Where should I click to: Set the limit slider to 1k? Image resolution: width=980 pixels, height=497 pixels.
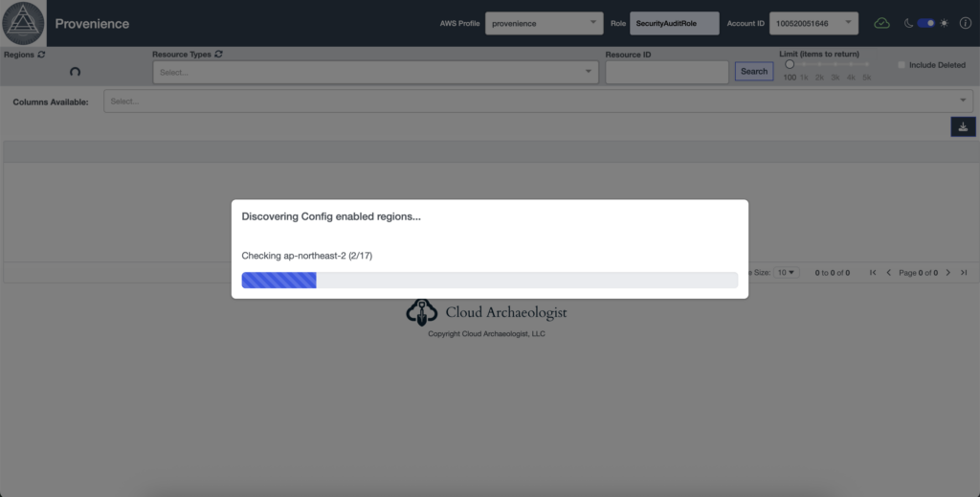[x=805, y=65]
